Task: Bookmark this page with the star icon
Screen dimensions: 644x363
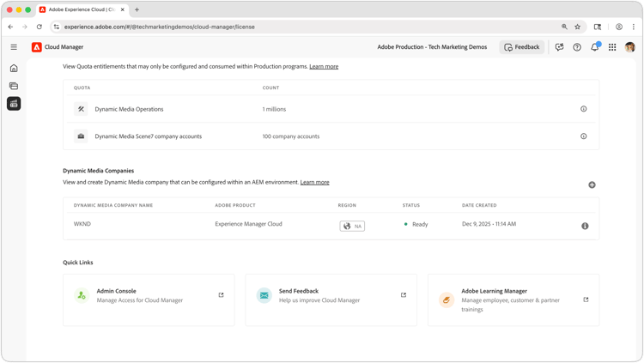Action: (x=578, y=27)
